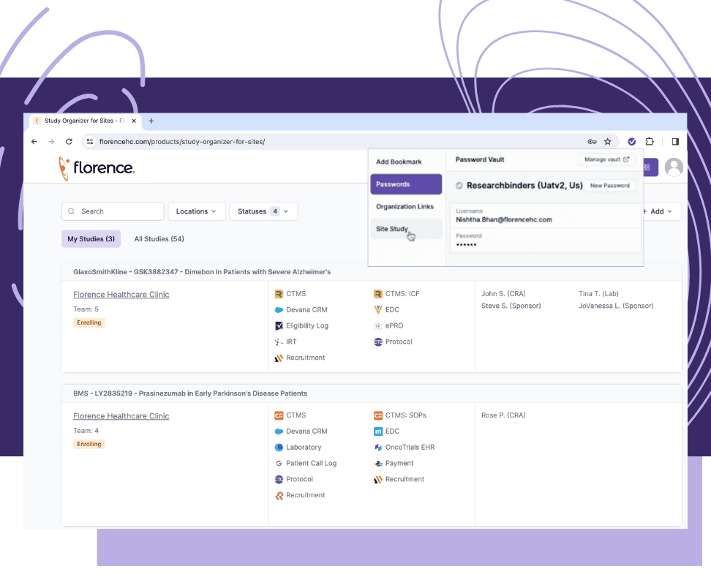The image size is (711, 588).
Task: Click Rose P. (CRA) contact
Action: click(503, 415)
